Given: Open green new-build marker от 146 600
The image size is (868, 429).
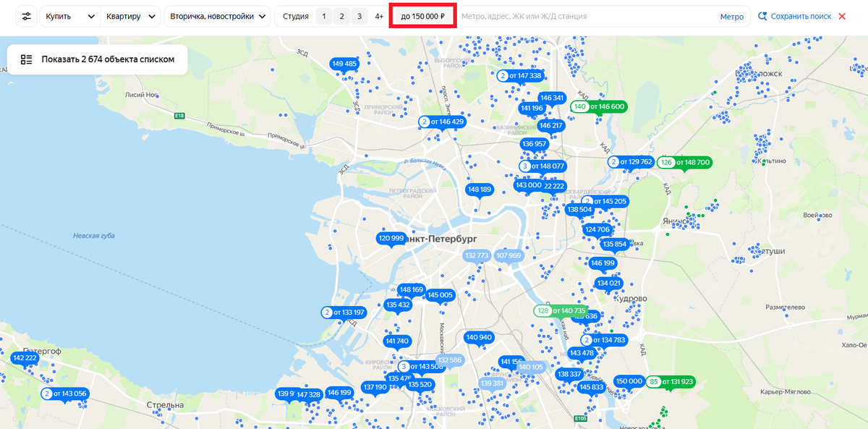Looking at the screenshot, I should (x=599, y=106).
